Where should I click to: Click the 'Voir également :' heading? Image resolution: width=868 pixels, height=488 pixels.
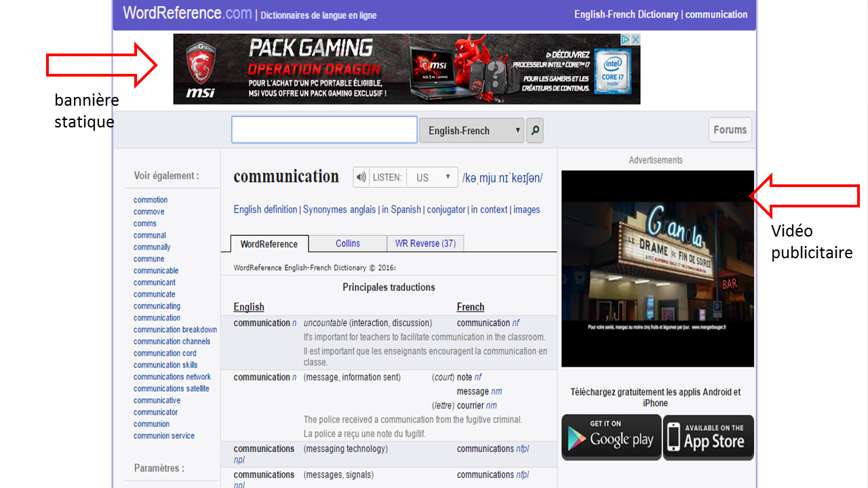pyautogui.click(x=167, y=176)
